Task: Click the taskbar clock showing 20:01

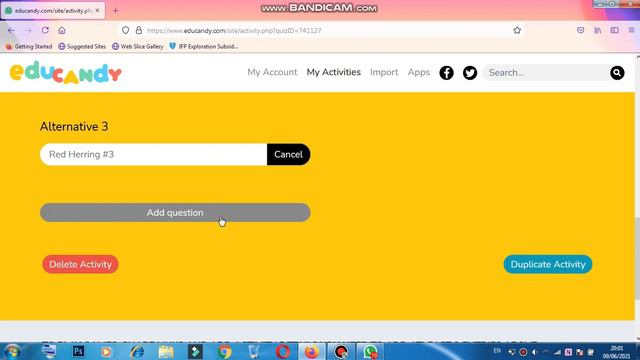Action: point(617,352)
